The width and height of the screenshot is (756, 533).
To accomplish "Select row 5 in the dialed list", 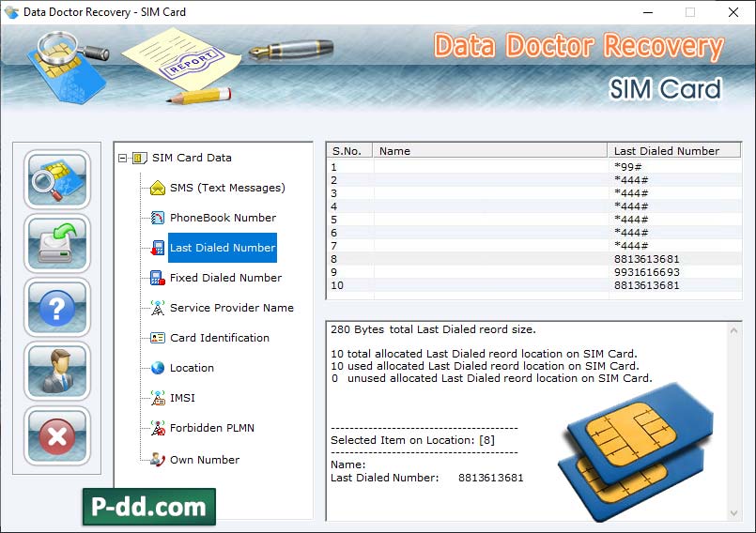I will coord(534,220).
